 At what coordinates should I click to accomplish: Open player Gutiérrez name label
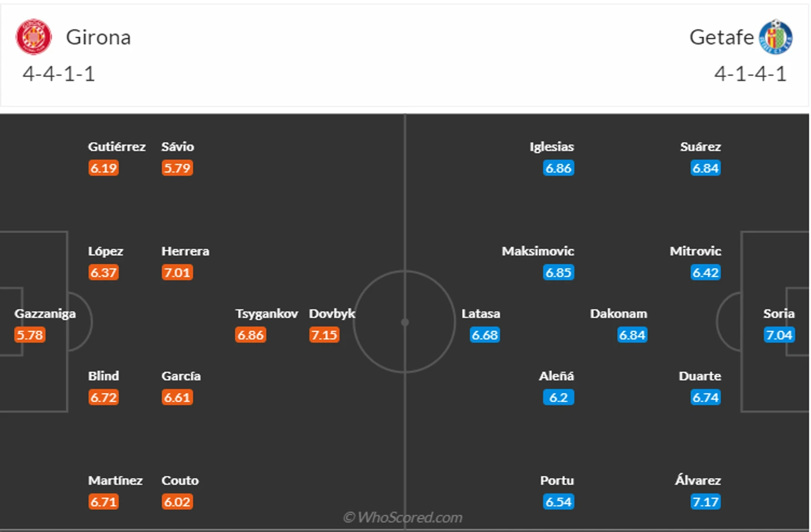point(117,147)
